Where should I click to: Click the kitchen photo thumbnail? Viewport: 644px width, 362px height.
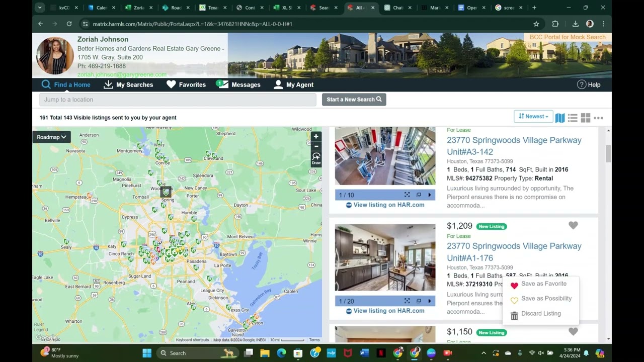(x=385, y=257)
